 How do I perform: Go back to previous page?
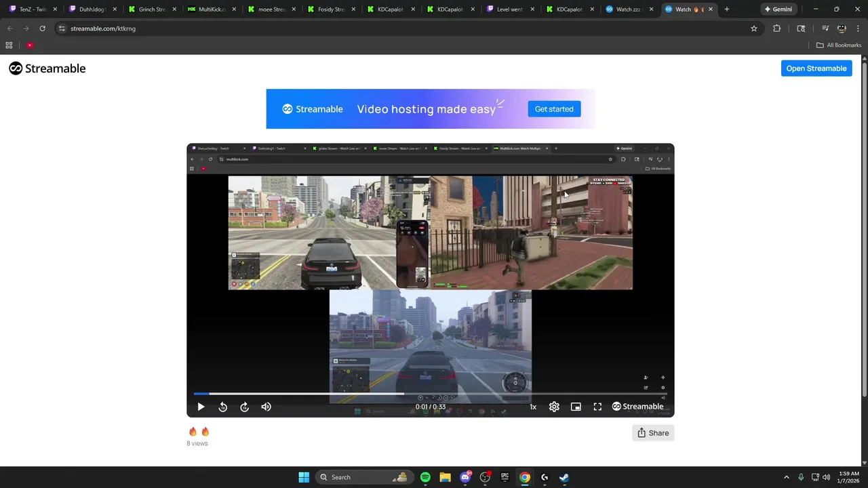click(x=9, y=28)
